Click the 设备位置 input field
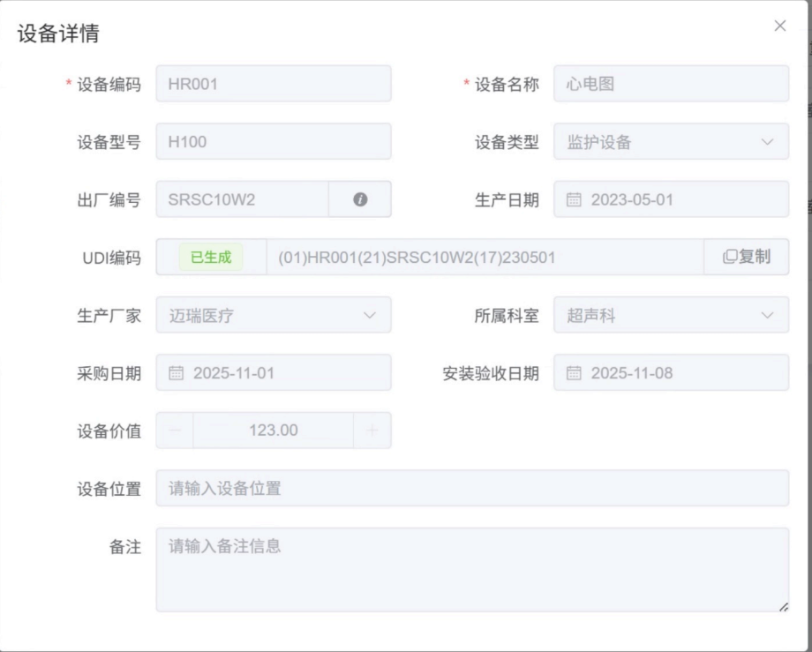812x652 pixels. pos(472,488)
